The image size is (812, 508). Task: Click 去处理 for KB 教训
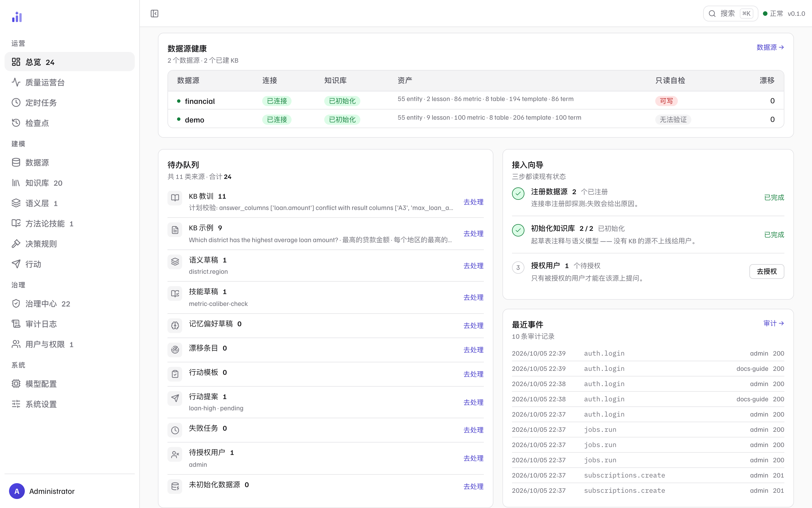(x=473, y=202)
